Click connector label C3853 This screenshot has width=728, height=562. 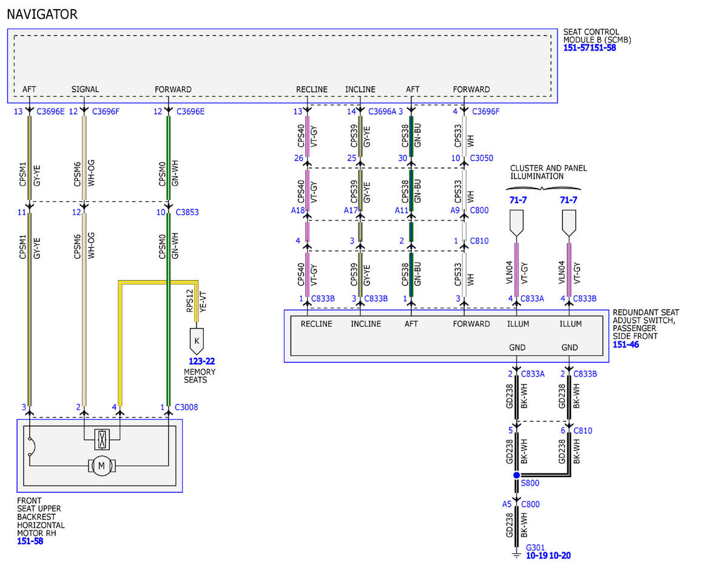pos(187,213)
